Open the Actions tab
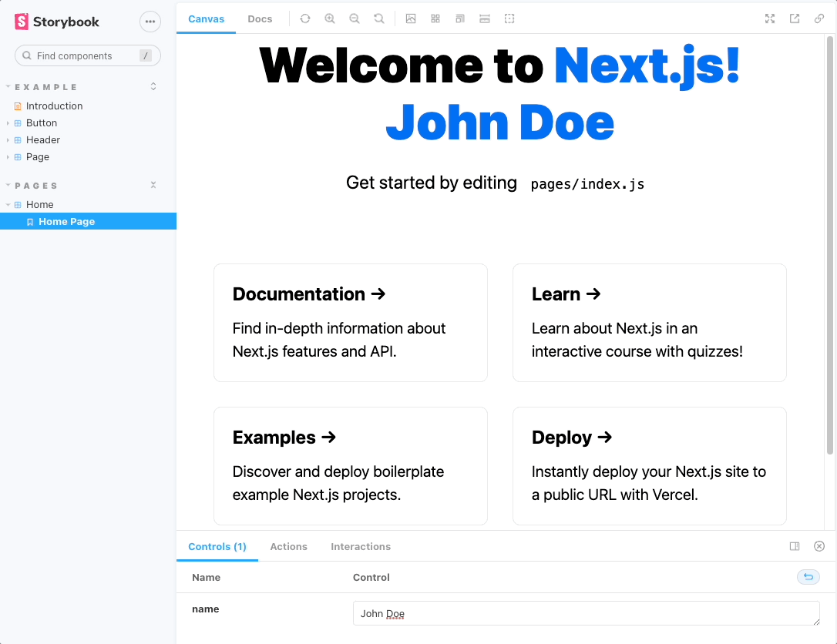The width and height of the screenshot is (837, 644). [289, 546]
